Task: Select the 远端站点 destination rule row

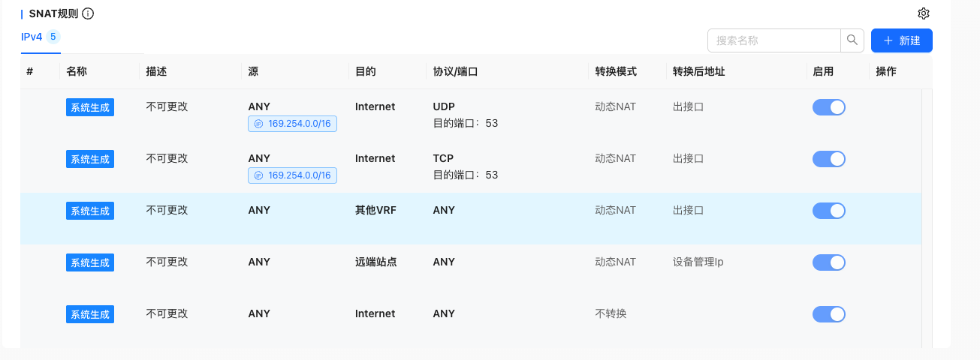Action: [x=481, y=270]
